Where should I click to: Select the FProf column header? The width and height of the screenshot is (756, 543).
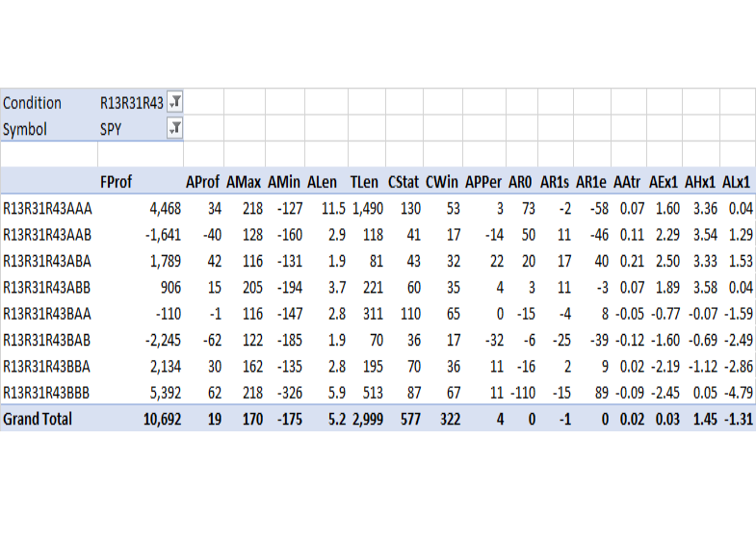click(117, 182)
